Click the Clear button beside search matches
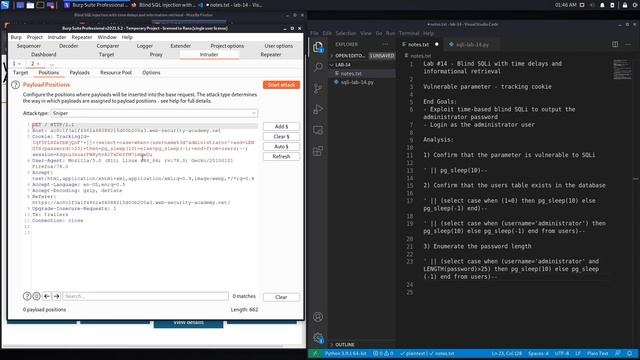Screen dimensions: 640x360 click(281, 297)
